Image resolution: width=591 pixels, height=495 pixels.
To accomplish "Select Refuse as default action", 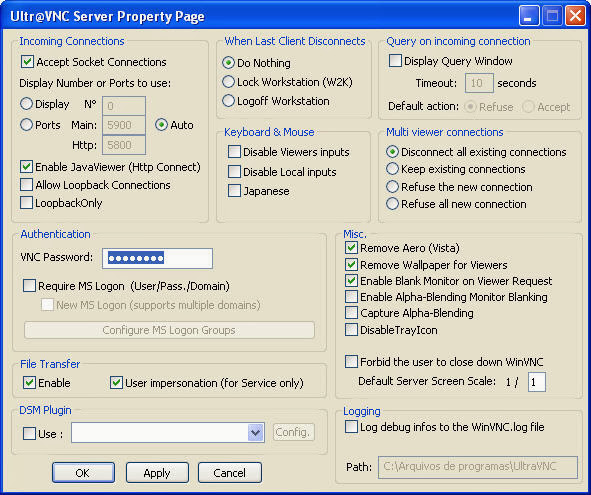I will click(470, 107).
